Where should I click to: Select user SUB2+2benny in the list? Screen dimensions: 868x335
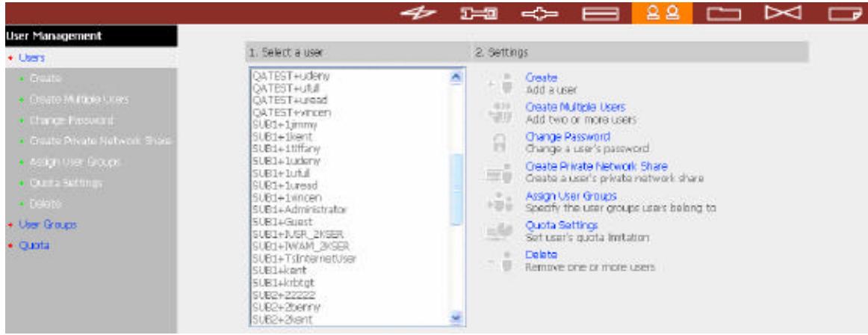pyautogui.click(x=286, y=307)
